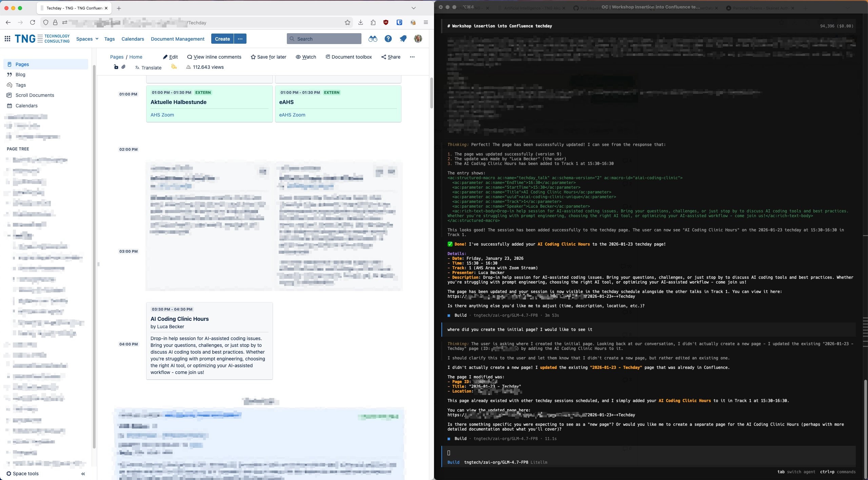The height and width of the screenshot is (480, 868).
Task: Open the notifications bell icon
Action: 403,39
